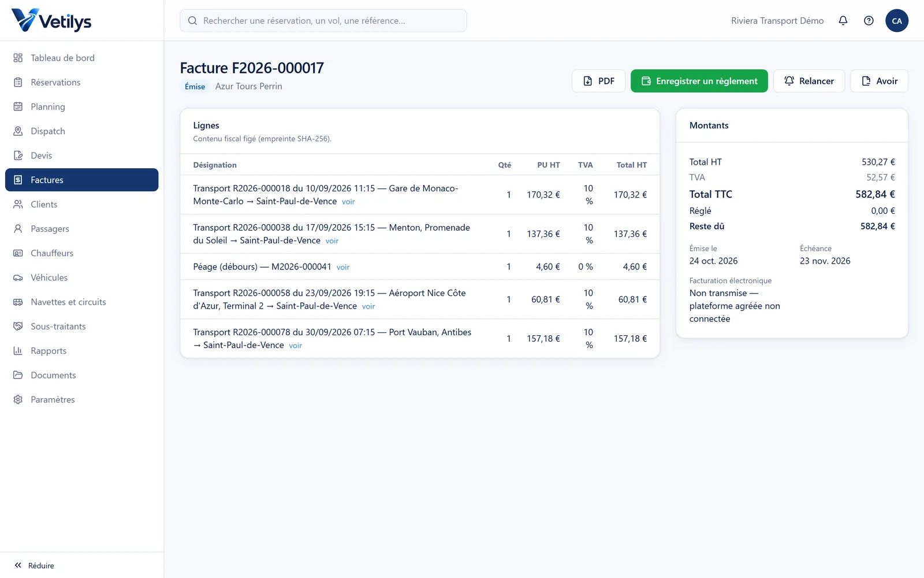Click the Vetilys logo
The height and width of the screenshot is (578, 924).
(x=51, y=20)
